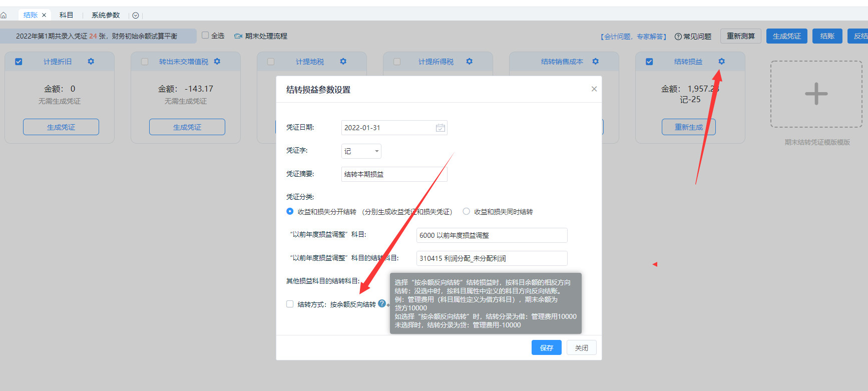
Task: Open settings gear for 计提折旧 card
Action: (91, 62)
